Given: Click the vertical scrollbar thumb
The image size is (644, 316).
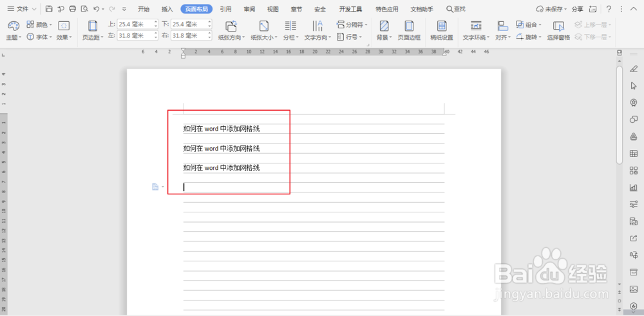Looking at the screenshot, I should click(x=620, y=115).
